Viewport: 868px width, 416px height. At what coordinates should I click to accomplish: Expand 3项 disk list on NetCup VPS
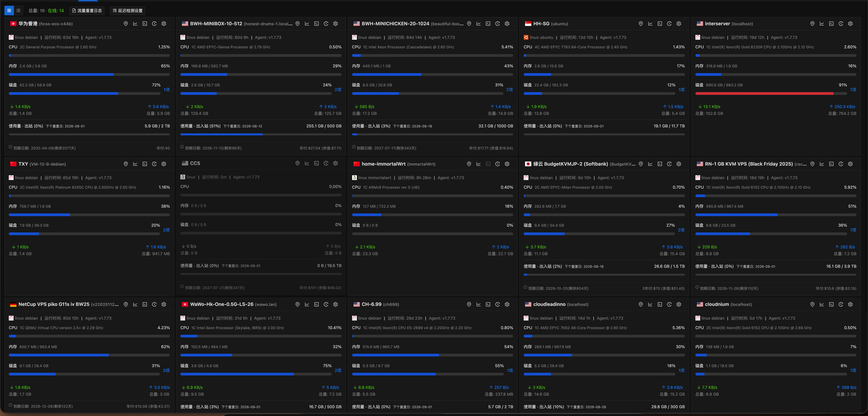pyautogui.click(x=166, y=370)
